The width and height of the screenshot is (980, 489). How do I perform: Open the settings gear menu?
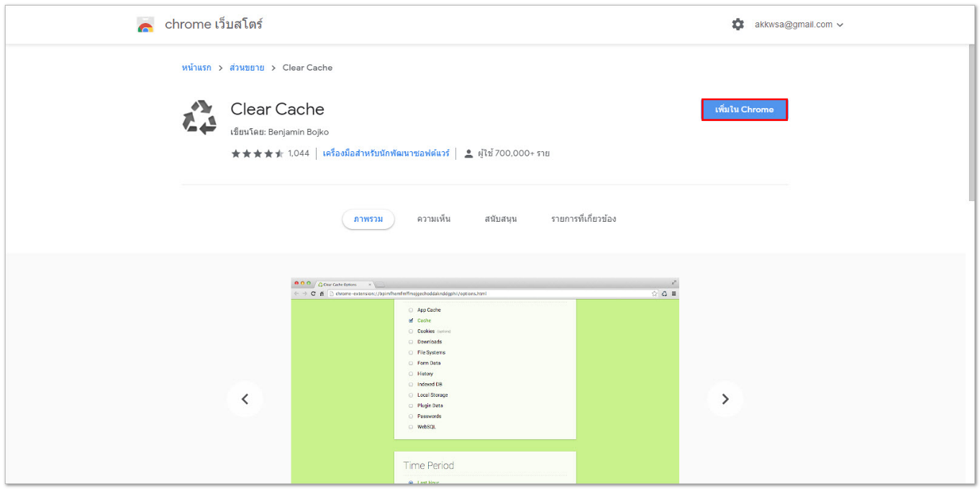click(738, 24)
